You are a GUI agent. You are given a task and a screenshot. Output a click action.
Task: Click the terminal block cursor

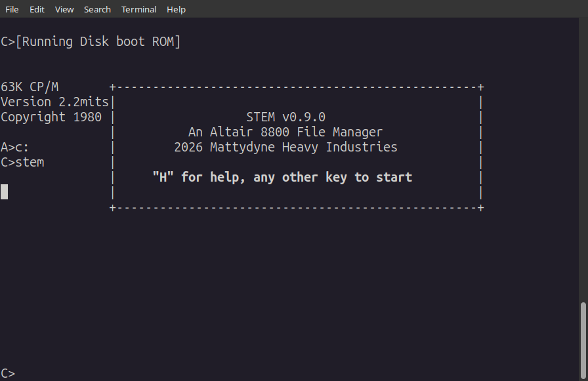[4, 191]
